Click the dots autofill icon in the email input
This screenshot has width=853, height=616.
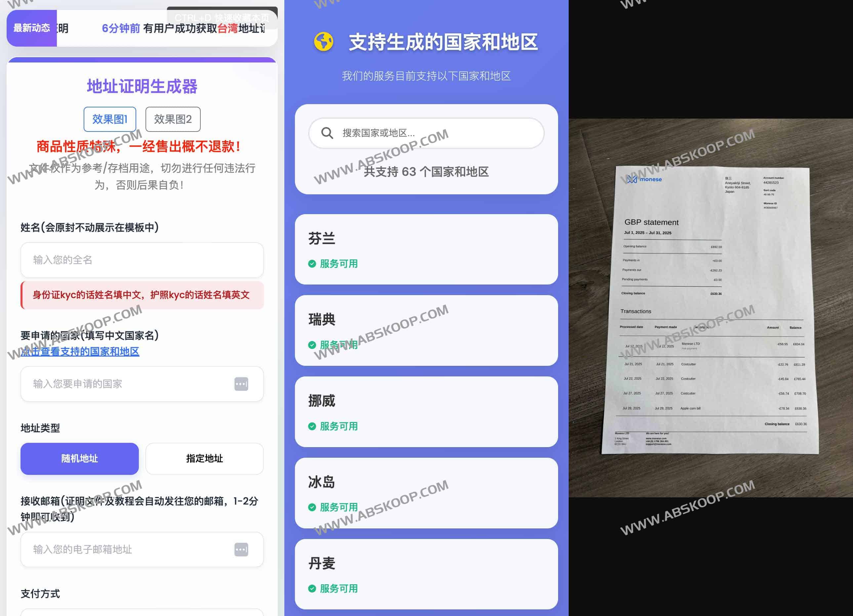[242, 550]
